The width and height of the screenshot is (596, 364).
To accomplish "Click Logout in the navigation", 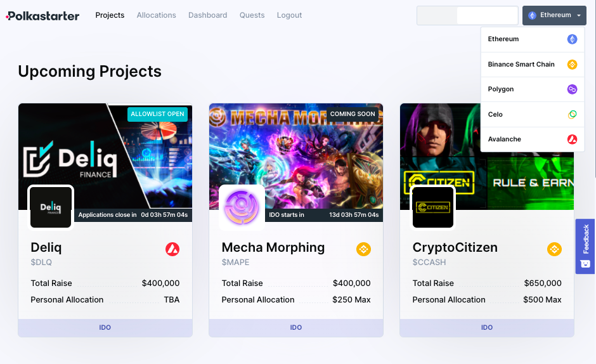I will [x=289, y=15].
